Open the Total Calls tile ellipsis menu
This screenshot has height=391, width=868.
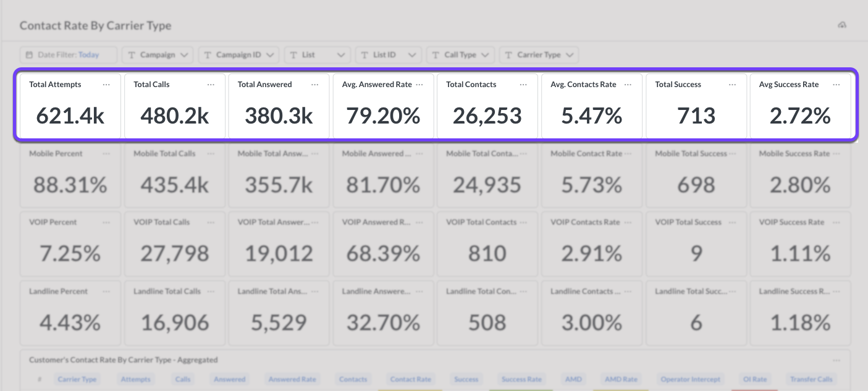pyautogui.click(x=211, y=85)
